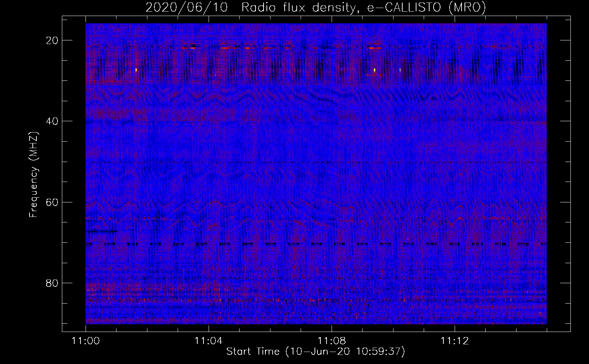
Task: Select the 80 MHz frequency tick label
Action: 52,283
